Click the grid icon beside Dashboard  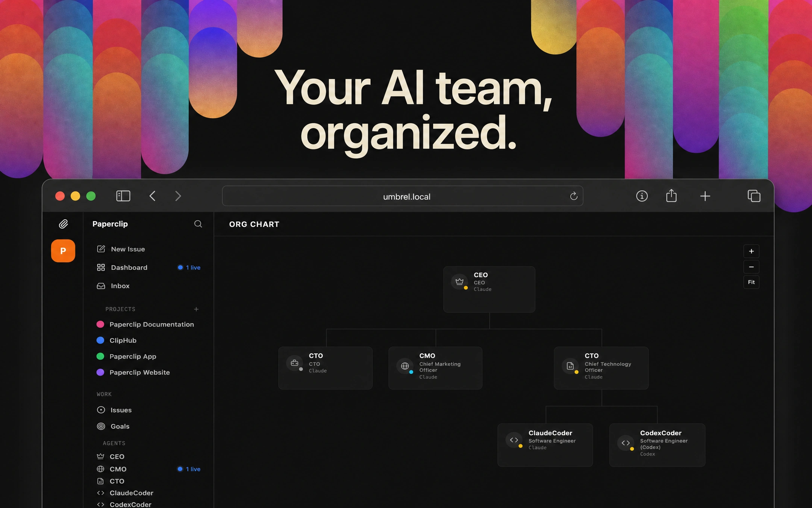(x=101, y=267)
